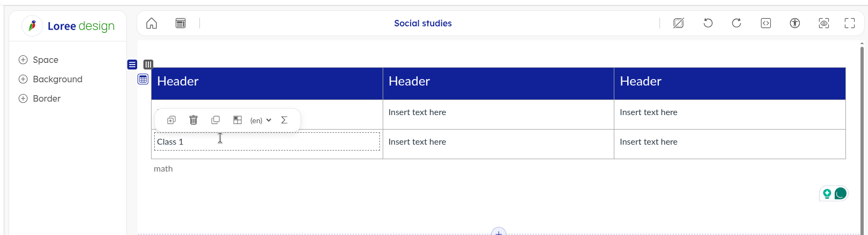
Task: Open the (en) language dropdown
Action: pyautogui.click(x=261, y=120)
